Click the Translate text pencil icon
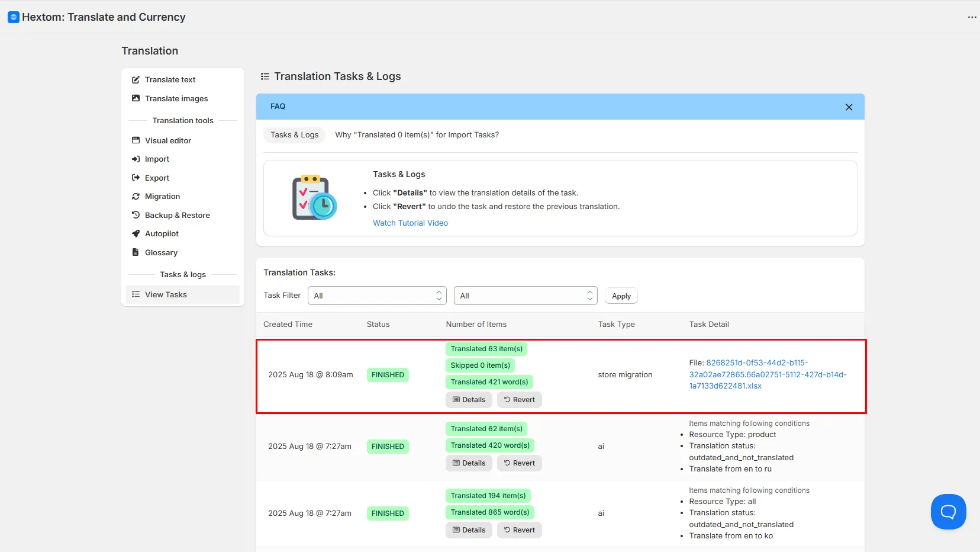The image size is (980, 552). pos(136,80)
